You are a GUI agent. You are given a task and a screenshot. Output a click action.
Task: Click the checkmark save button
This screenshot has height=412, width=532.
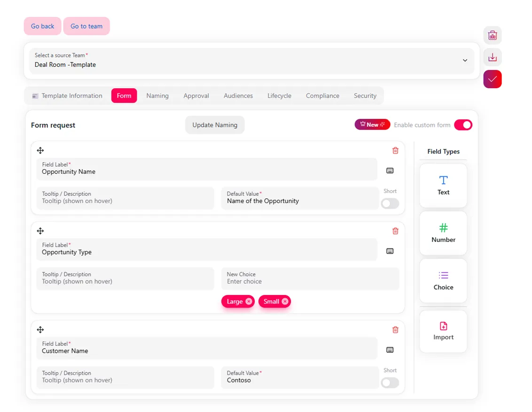493,79
